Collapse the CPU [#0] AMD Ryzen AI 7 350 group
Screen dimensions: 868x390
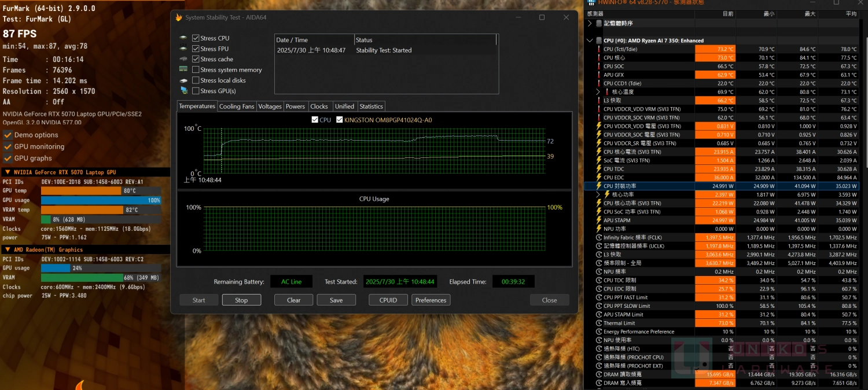point(590,41)
